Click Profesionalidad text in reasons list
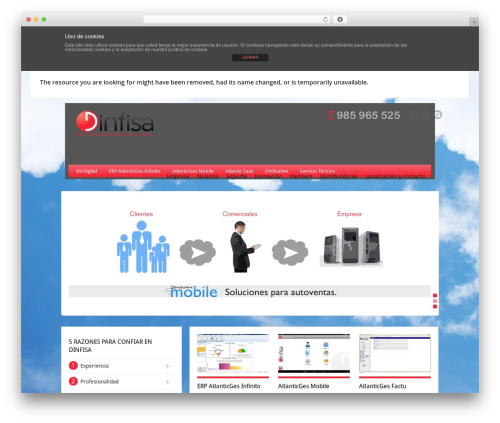This screenshot has height=423, width=500. coord(100,381)
